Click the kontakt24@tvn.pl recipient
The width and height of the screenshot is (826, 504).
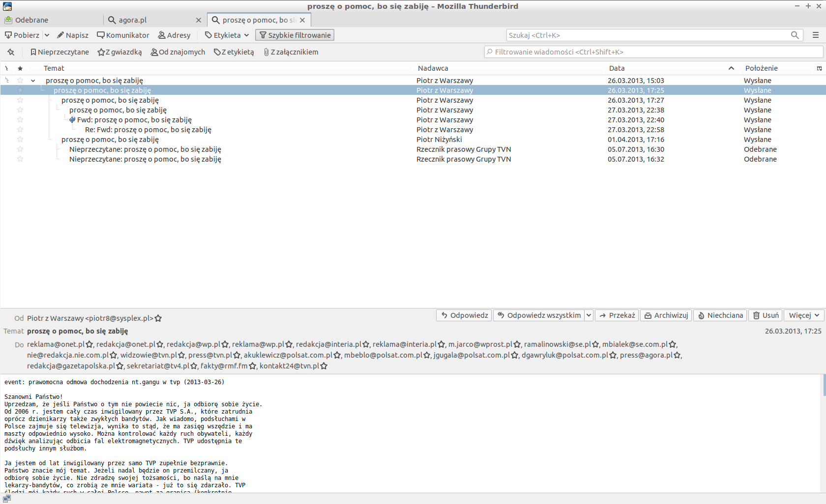pyautogui.click(x=289, y=366)
